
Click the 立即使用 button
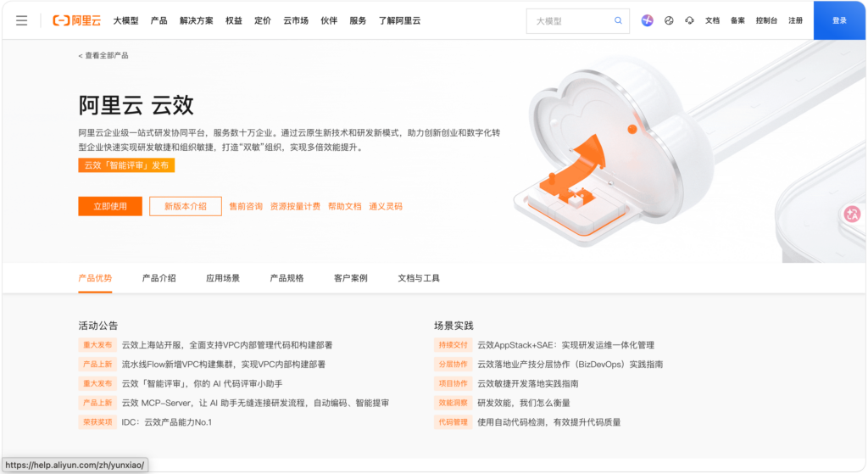coord(110,206)
